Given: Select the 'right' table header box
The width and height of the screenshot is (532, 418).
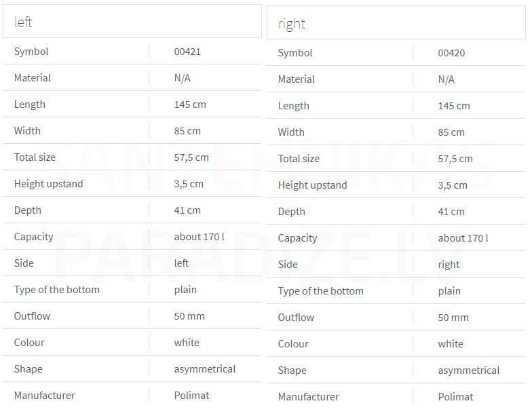Looking at the screenshot, I should 396,22.
